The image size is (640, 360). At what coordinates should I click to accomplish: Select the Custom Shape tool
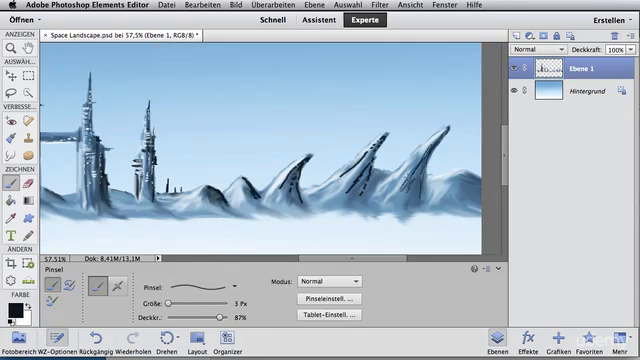pyautogui.click(x=28, y=218)
